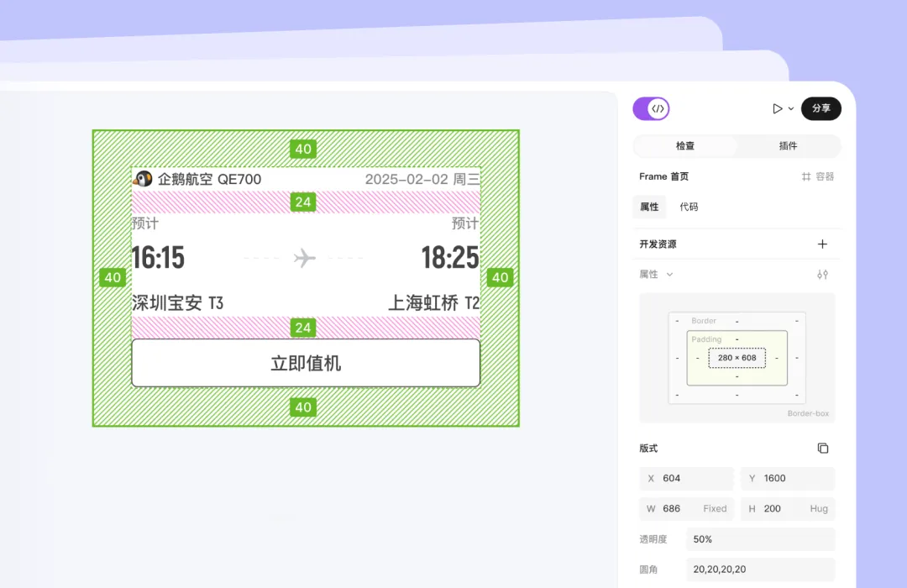
Task: Select the 属性 sub-tab
Action: click(649, 207)
